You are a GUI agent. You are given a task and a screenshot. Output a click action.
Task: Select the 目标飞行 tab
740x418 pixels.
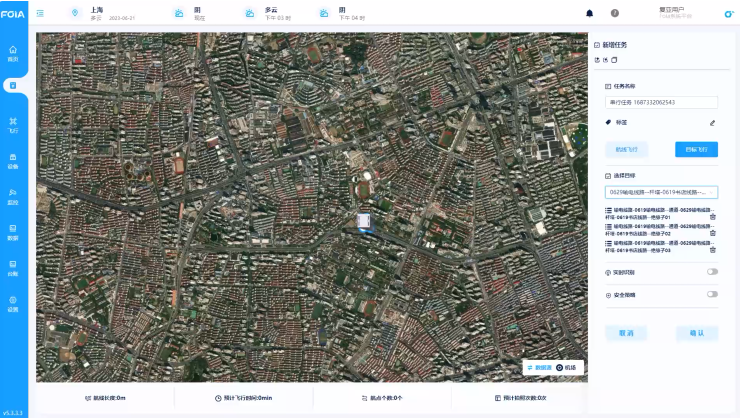pyautogui.click(x=696, y=149)
